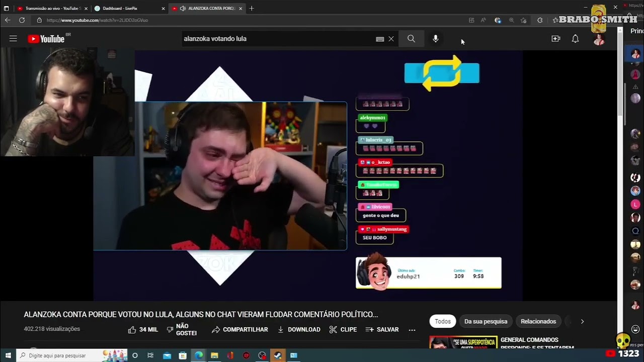Click the 402.218 visualizações text
The width and height of the screenshot is (644, 362).
click(52, 329)
